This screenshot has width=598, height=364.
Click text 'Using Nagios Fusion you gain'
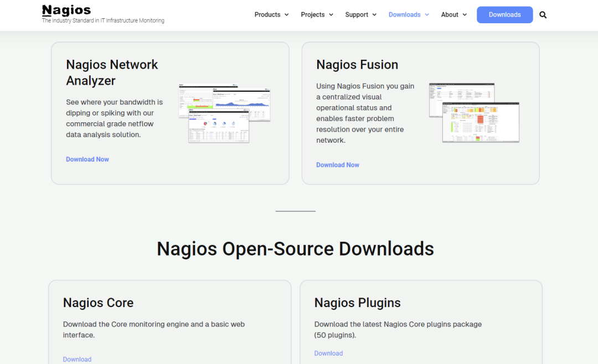(x=365, y=86)
